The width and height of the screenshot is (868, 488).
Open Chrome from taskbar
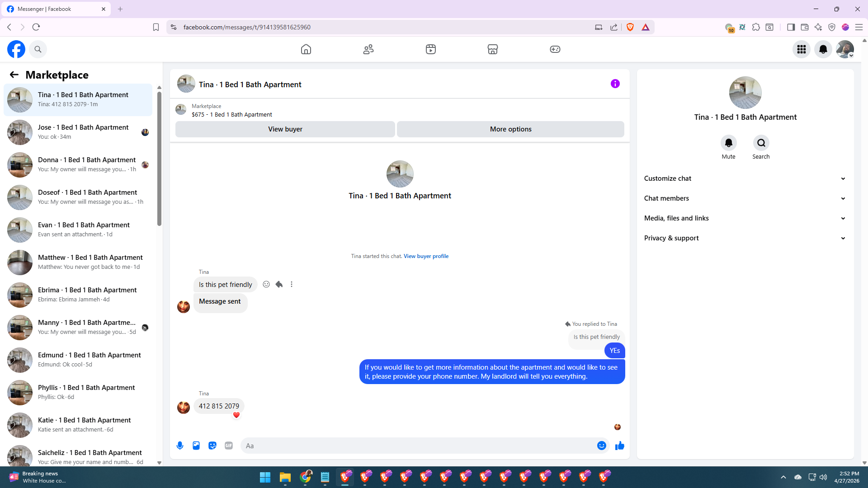tap(306, 477)
